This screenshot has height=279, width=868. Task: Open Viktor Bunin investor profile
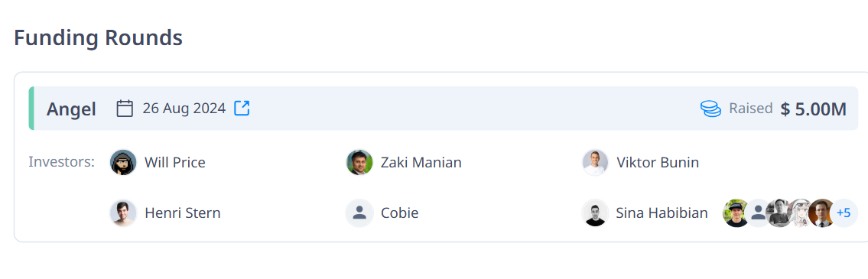(658, 163)
